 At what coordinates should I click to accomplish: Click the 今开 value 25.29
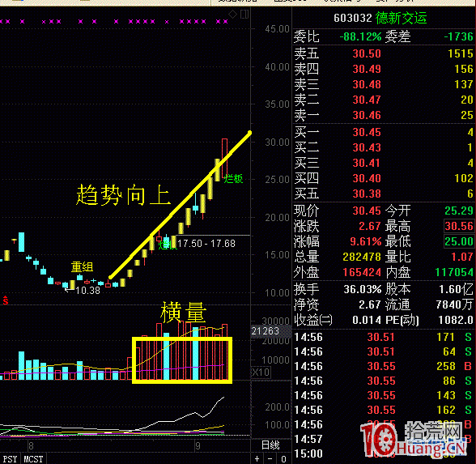[459, 211]
